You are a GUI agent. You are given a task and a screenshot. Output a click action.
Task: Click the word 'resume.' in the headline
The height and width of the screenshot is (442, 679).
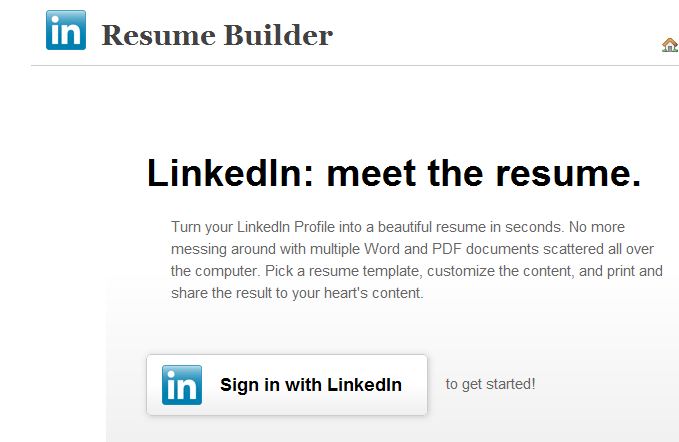568,174
